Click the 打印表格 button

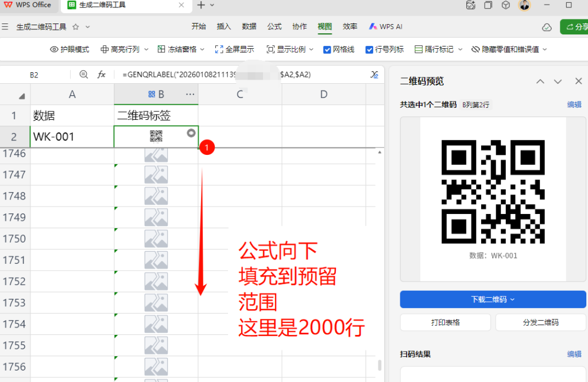click(446, 322)
